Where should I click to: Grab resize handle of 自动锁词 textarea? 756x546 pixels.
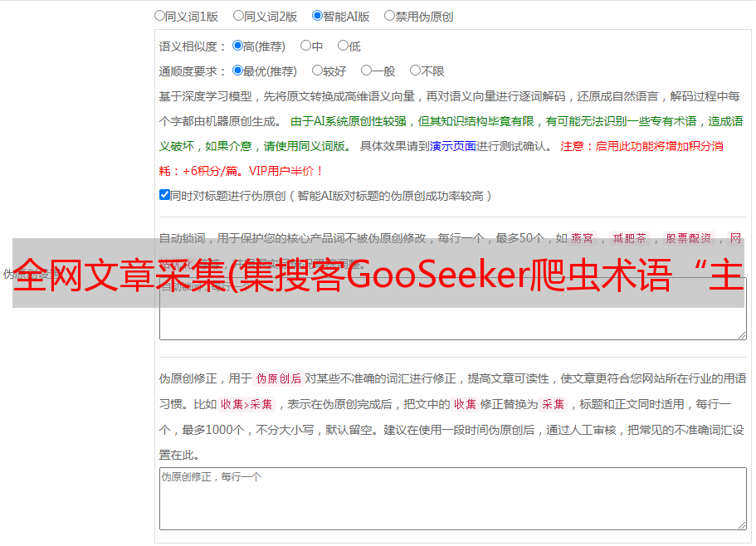pyautogui.click(x=742, y=335)
